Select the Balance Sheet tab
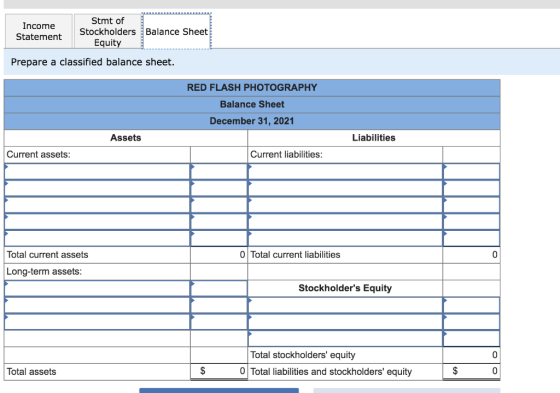 point(176,31)
